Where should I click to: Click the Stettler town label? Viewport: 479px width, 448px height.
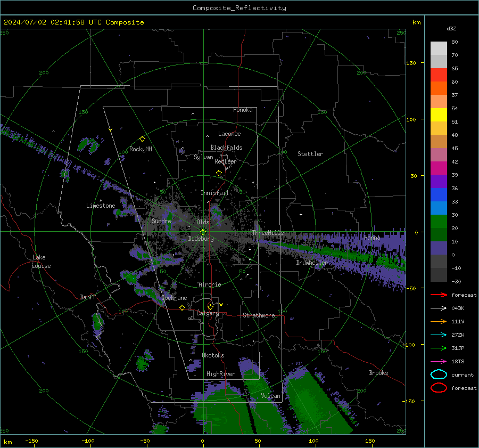pyautogui.click(x=310, y=154)
